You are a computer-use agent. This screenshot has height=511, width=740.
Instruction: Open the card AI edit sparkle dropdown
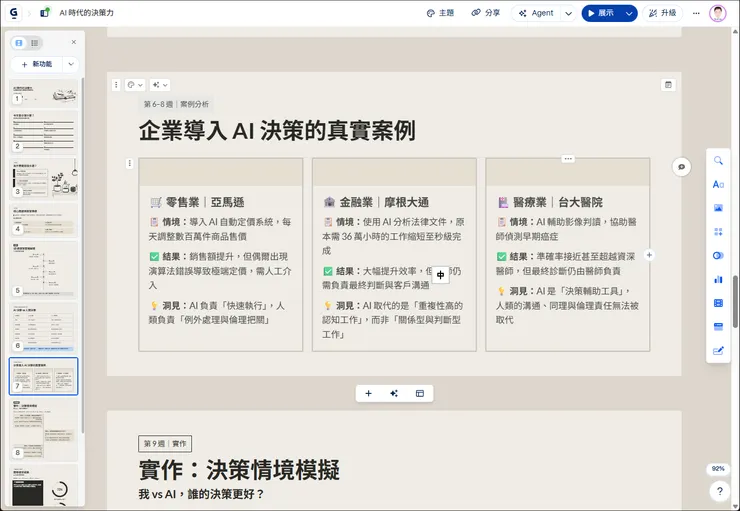coord(160,85)
